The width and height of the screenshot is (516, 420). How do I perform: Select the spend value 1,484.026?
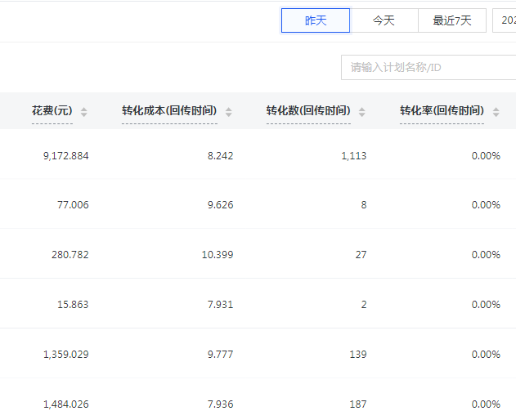[x=65, y=404]
